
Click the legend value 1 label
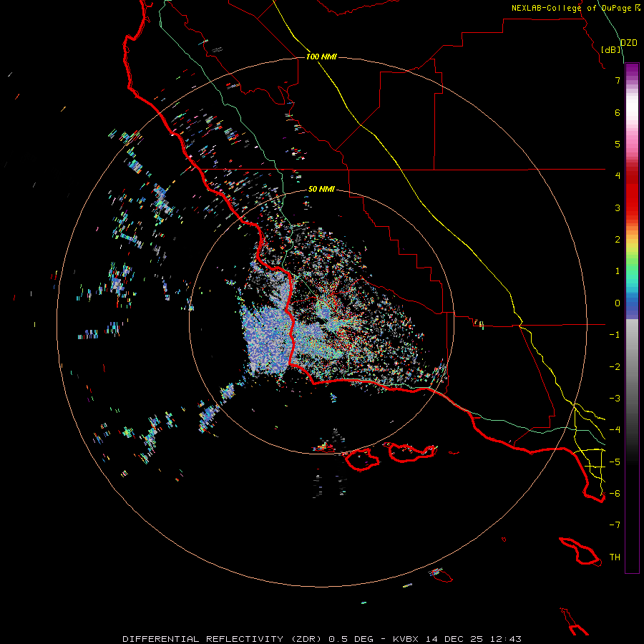tap(618, 271)
